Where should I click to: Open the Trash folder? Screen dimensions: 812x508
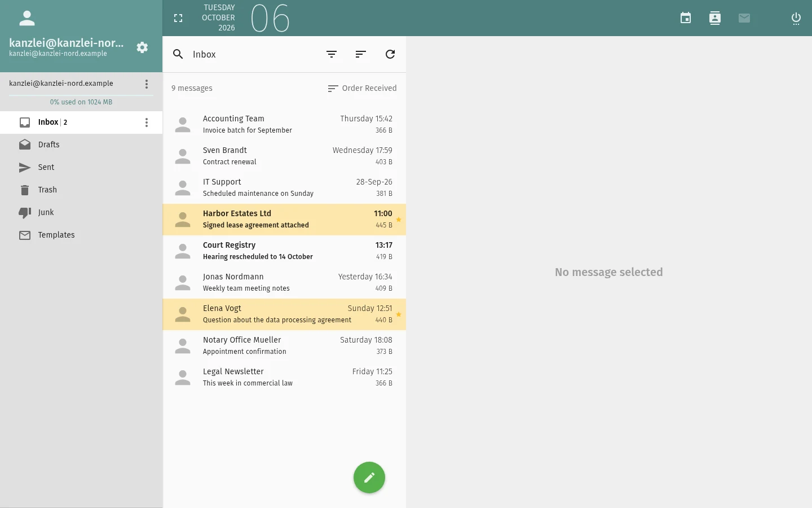tap(81, 190)
